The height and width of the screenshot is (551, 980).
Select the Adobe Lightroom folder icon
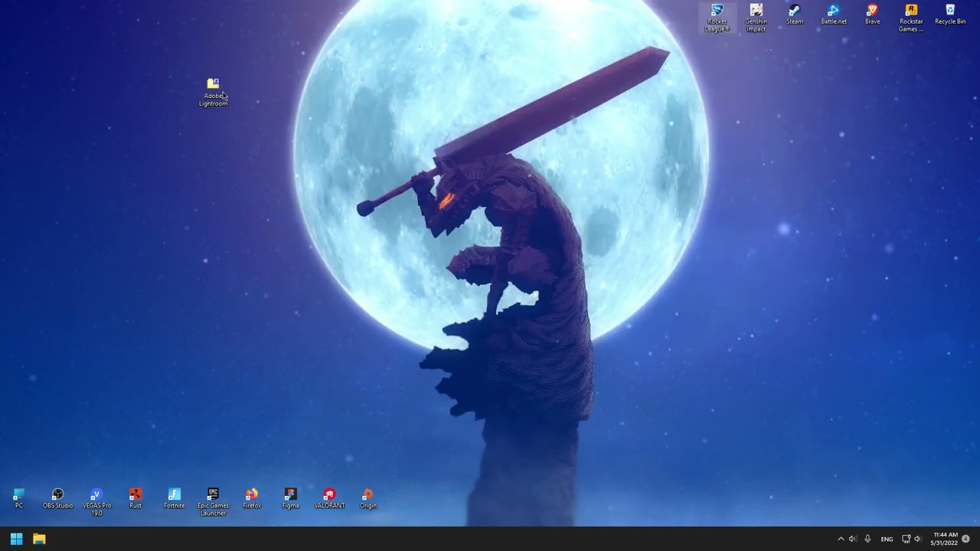click(x=213, y=92)
